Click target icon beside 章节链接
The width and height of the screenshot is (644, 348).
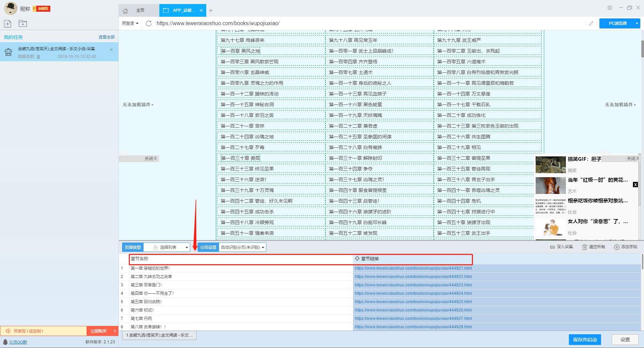[357, 259]
